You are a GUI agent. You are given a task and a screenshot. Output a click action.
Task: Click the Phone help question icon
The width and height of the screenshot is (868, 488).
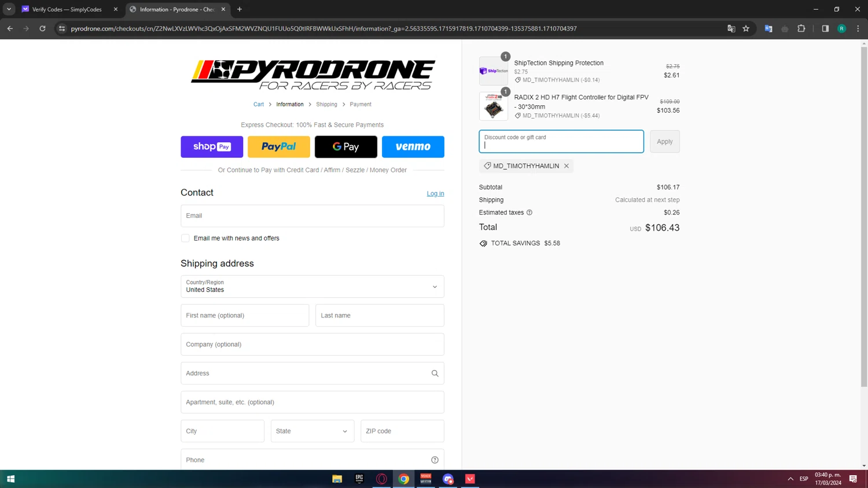click(435, 460)
